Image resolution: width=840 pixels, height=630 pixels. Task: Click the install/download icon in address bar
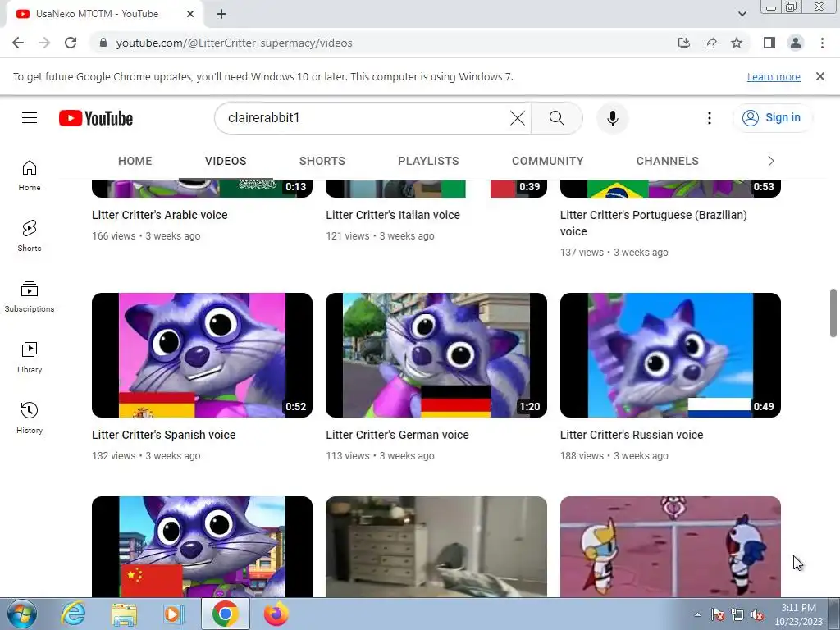click(x=684, y=43)
